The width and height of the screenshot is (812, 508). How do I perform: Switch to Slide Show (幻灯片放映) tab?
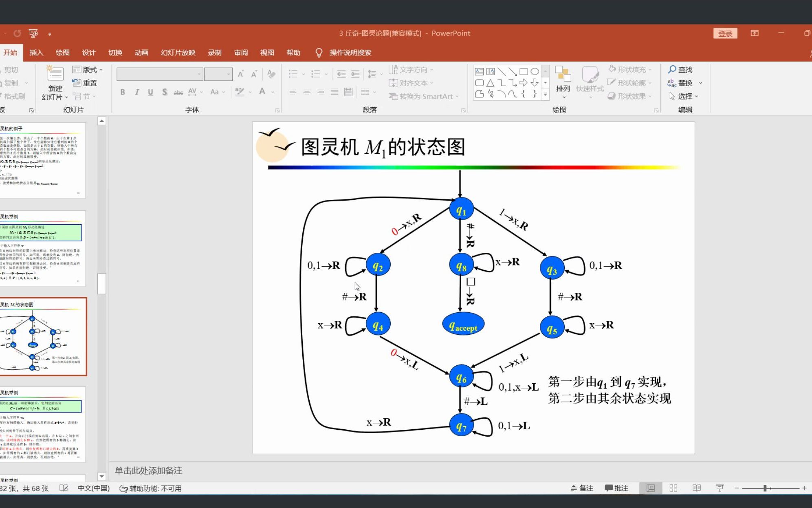[178, 53]
